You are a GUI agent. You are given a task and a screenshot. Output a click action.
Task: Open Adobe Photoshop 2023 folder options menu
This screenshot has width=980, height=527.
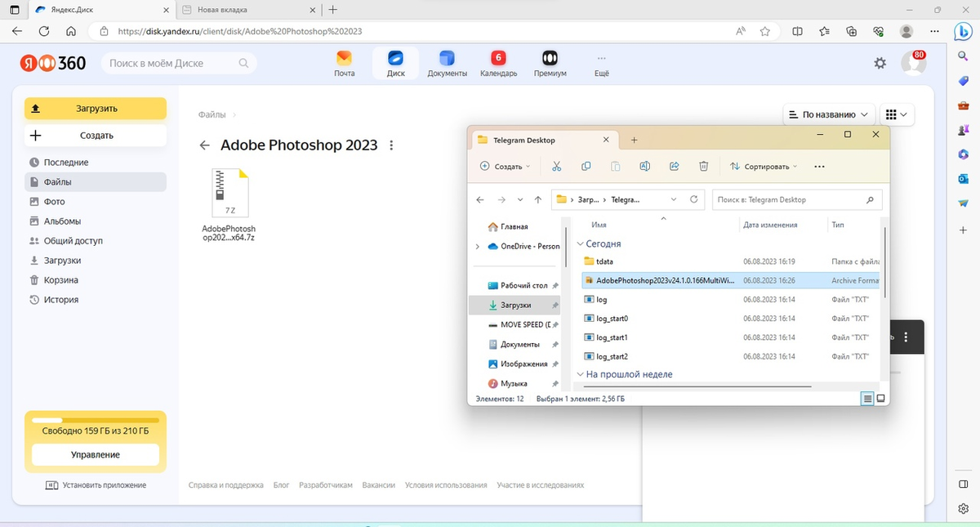pos(391,145)
